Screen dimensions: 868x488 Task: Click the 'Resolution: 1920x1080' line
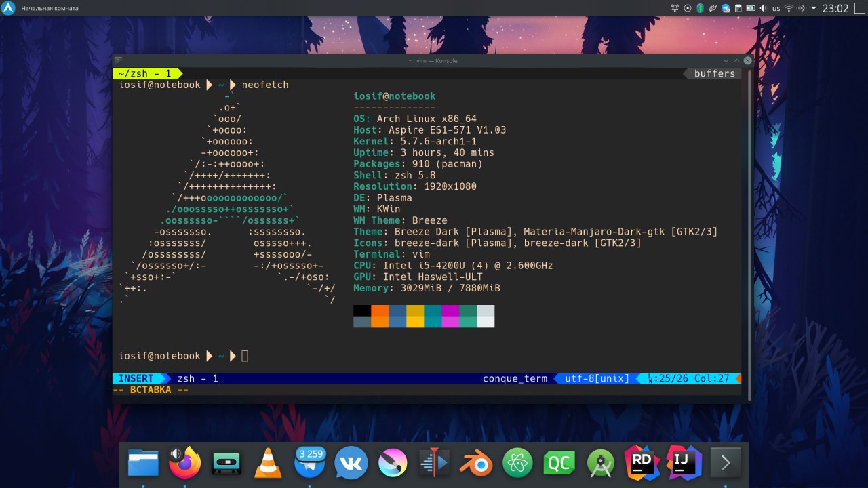[x=415, y=186]
